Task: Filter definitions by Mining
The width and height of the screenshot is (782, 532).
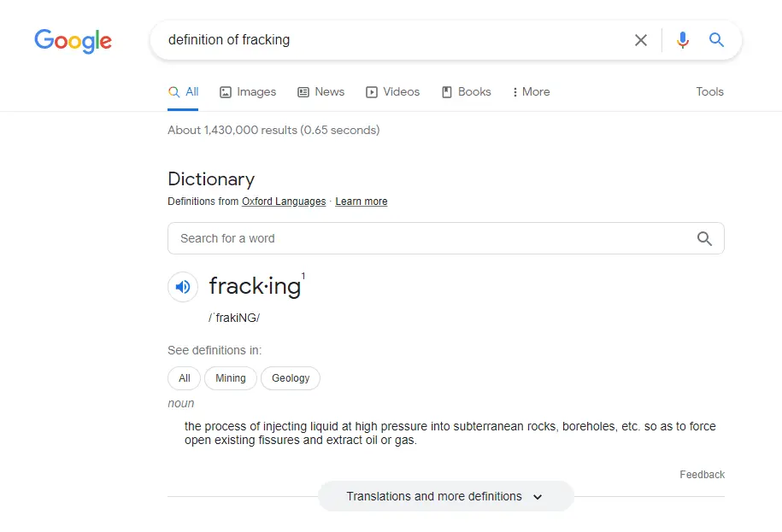Action: (x=230, y=378)
